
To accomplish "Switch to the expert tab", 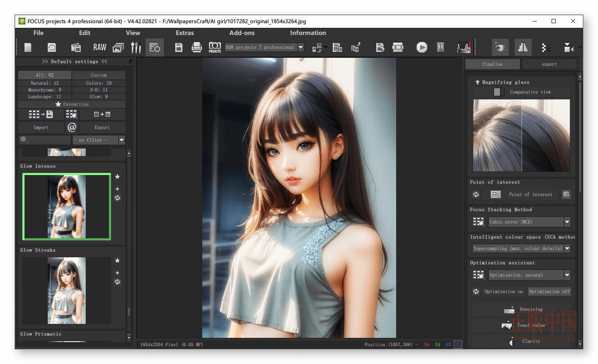I will (549, 64).
